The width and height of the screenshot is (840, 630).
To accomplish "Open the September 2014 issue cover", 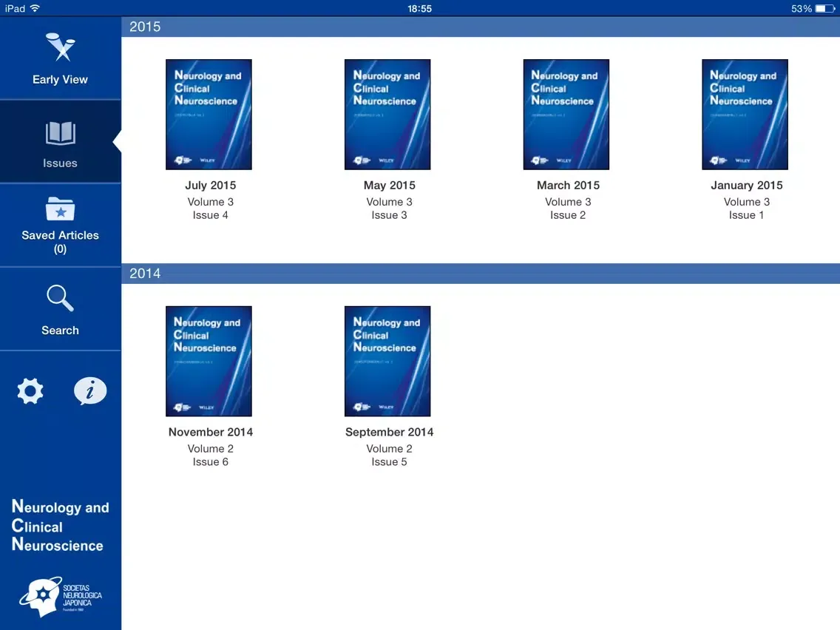I will pos(387,361).
